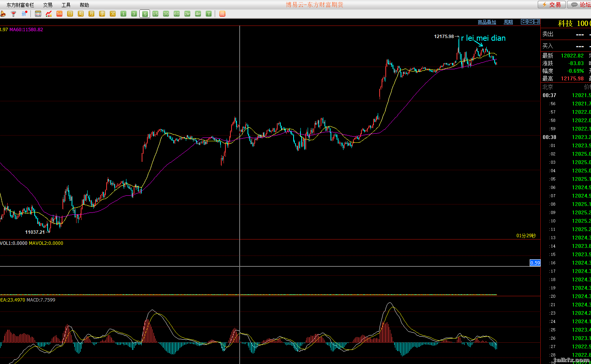Click the 科技 100 instrument title
The width and height of the screenshot is (591, 364).
pos(574,23)
